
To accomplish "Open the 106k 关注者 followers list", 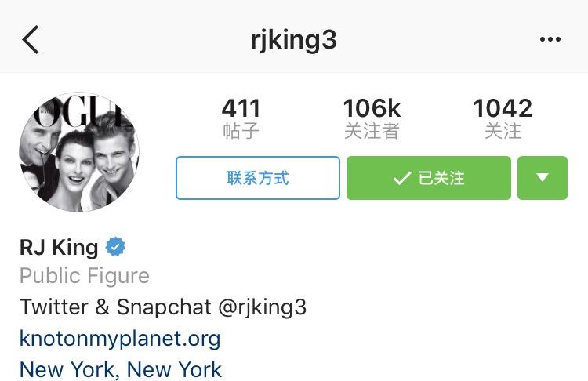I will 372,118.
